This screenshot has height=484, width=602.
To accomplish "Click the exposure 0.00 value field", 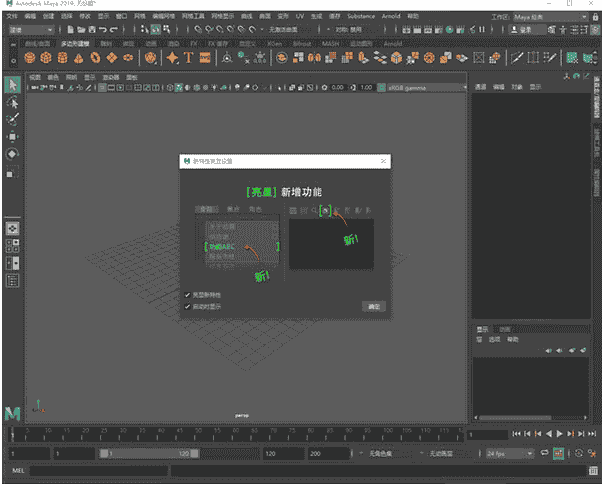I will coord(338,88).
